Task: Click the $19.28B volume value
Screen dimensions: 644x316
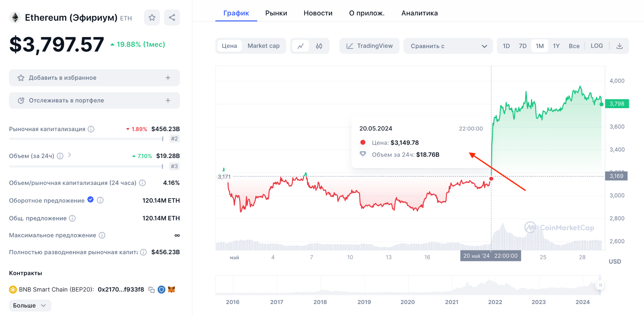Action: coord(168,156)
